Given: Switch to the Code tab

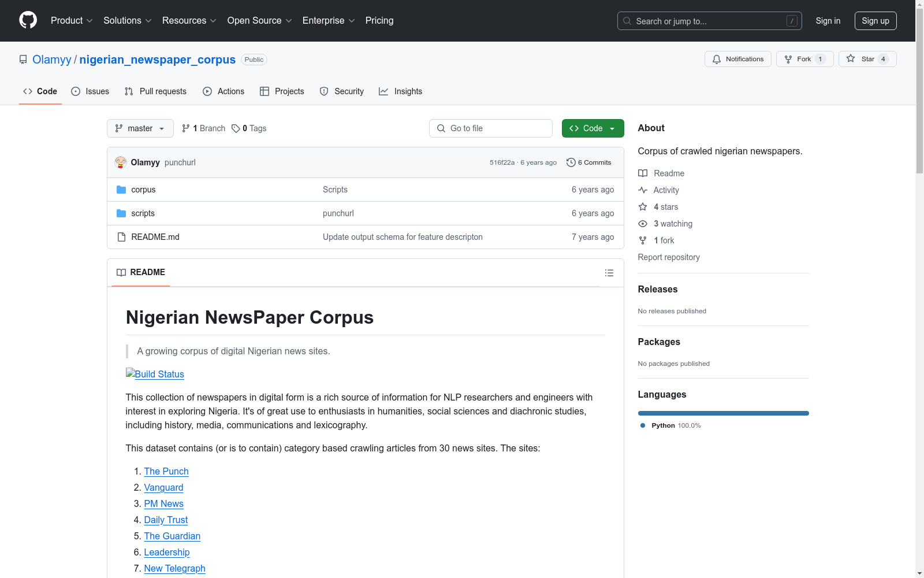Looking at the screenshot, I should tap(40, 91).
